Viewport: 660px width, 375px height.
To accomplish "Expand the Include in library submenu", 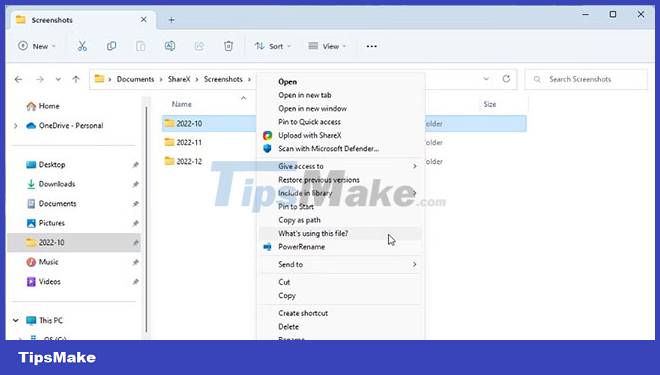I will pos(415,193).
